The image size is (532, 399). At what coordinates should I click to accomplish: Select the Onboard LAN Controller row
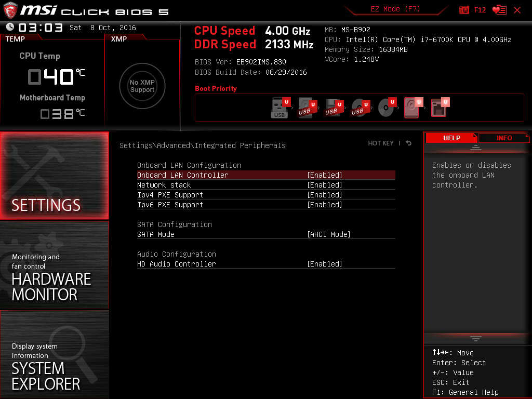[266, 175]
